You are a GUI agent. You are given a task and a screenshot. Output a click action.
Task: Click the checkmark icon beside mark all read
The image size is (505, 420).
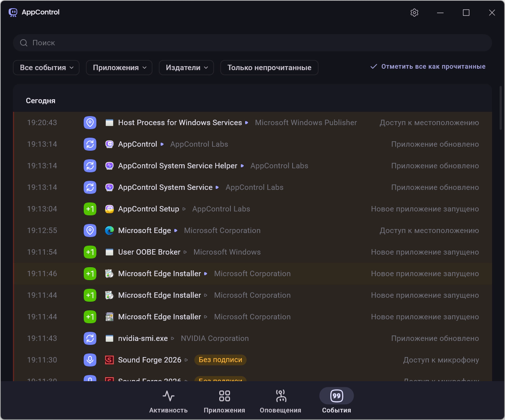[x=374, y=67]
